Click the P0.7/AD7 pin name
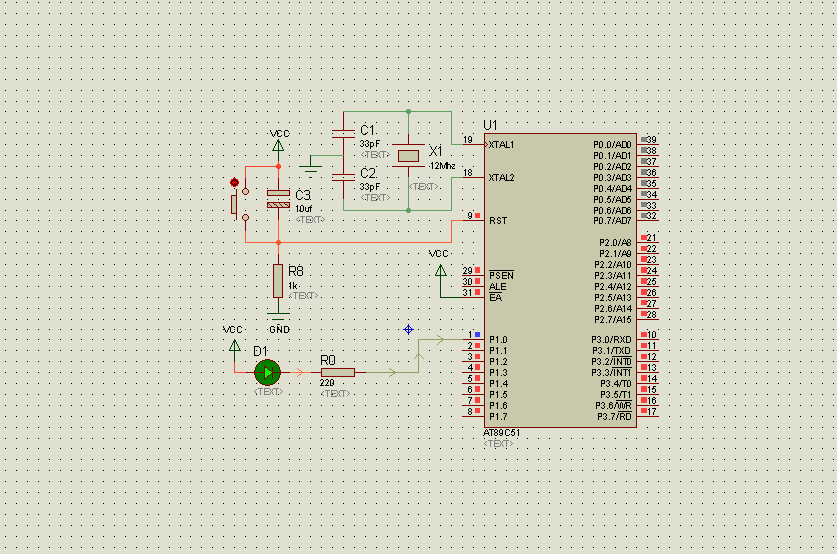 [612, 220]
